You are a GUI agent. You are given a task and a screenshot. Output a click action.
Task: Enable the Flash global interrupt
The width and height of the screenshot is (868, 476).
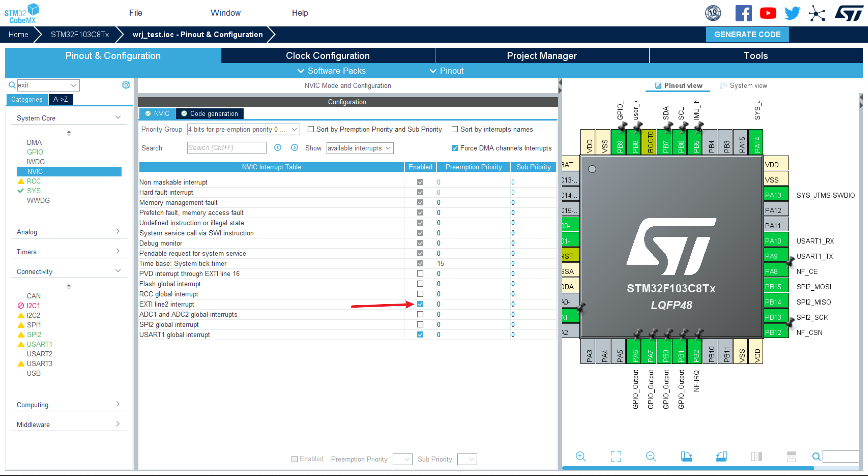pyautogui.click(x=420, y=284)
